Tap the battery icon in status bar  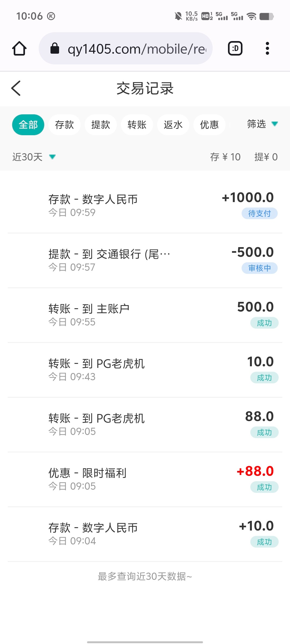click(x=266, y=16)
